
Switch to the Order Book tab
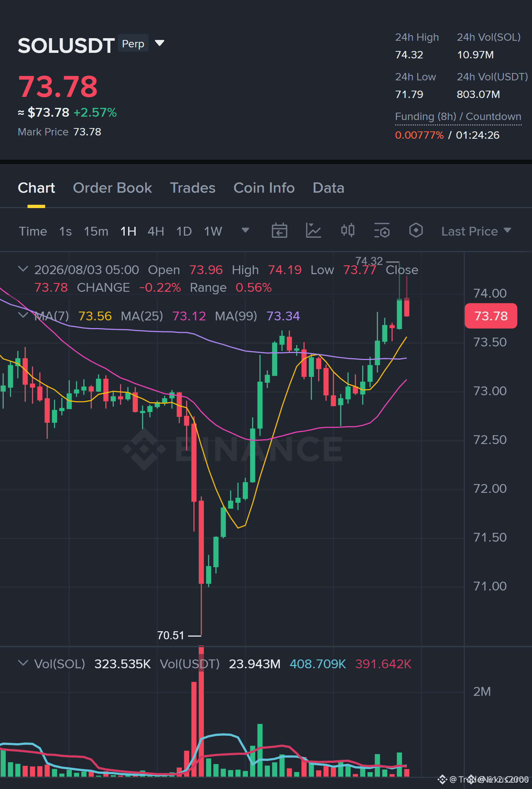(x=112, y=188)
